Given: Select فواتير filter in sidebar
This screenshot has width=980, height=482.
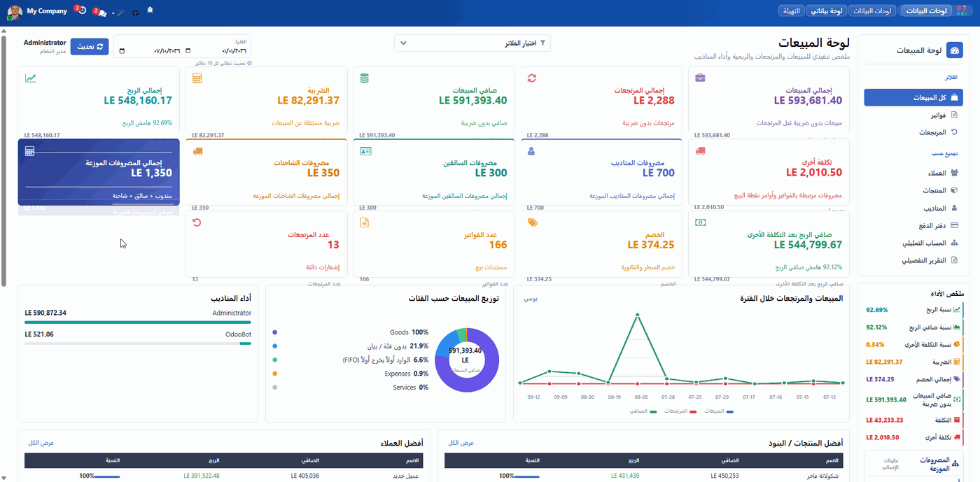Looking at the screenshot, I should click(913, 115).
